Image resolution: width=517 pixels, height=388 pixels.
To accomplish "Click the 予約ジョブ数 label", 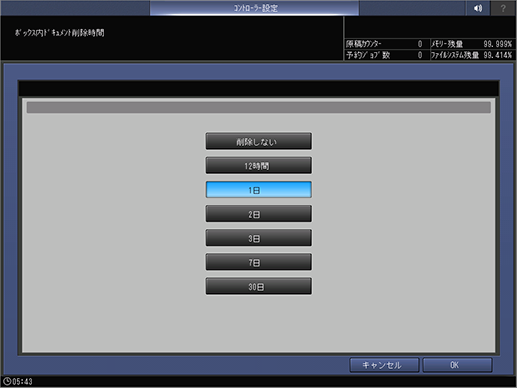I will pos(368,55).
